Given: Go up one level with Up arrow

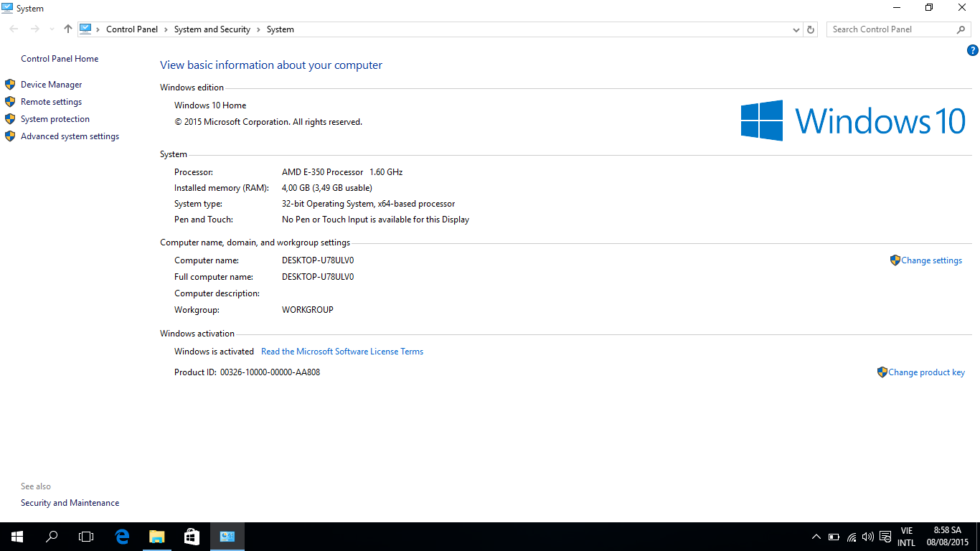Looking at the screenshot, I should (x=68, y=29).
